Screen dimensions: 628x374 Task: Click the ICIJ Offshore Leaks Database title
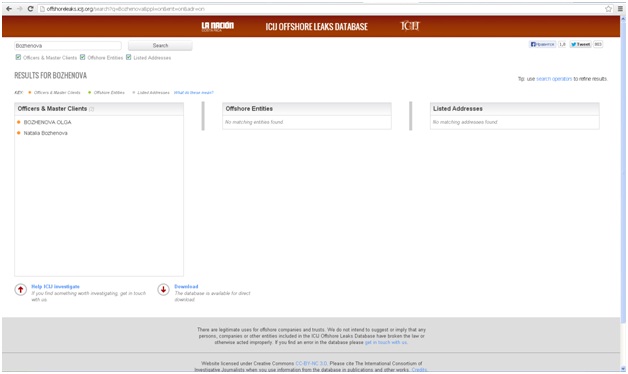[x=316, y=26]
